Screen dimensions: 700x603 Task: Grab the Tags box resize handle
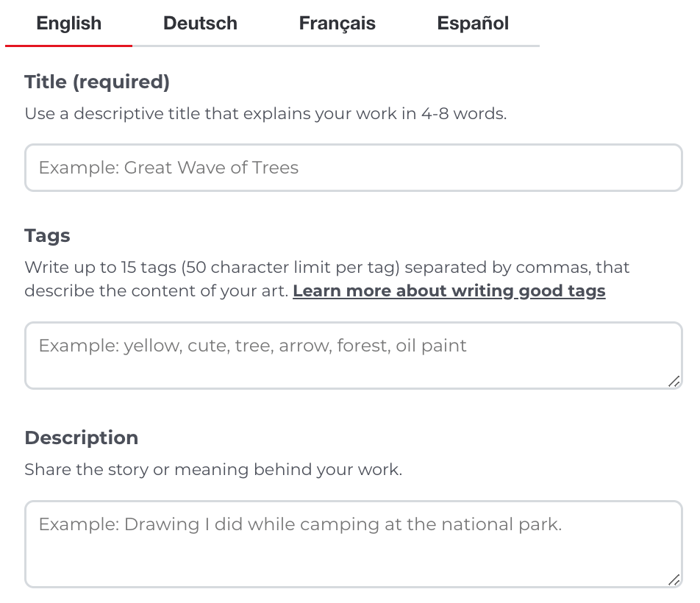click(674, 380)
